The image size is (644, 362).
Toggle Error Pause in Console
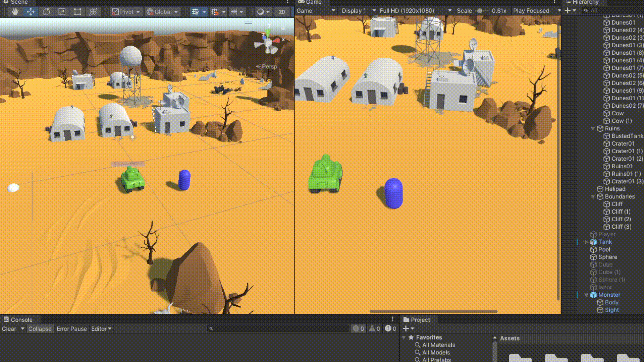point(71,329)
